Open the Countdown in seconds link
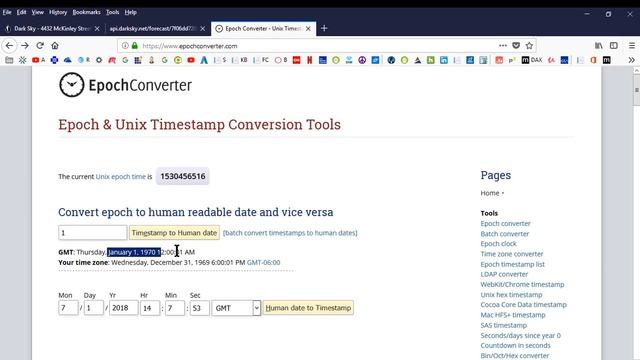 (x=515, y=345)
